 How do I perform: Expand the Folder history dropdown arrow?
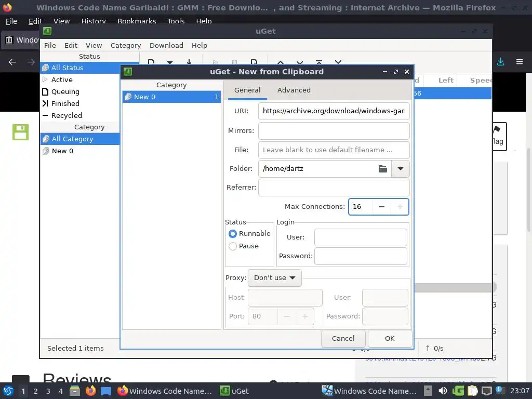point(401,169)
